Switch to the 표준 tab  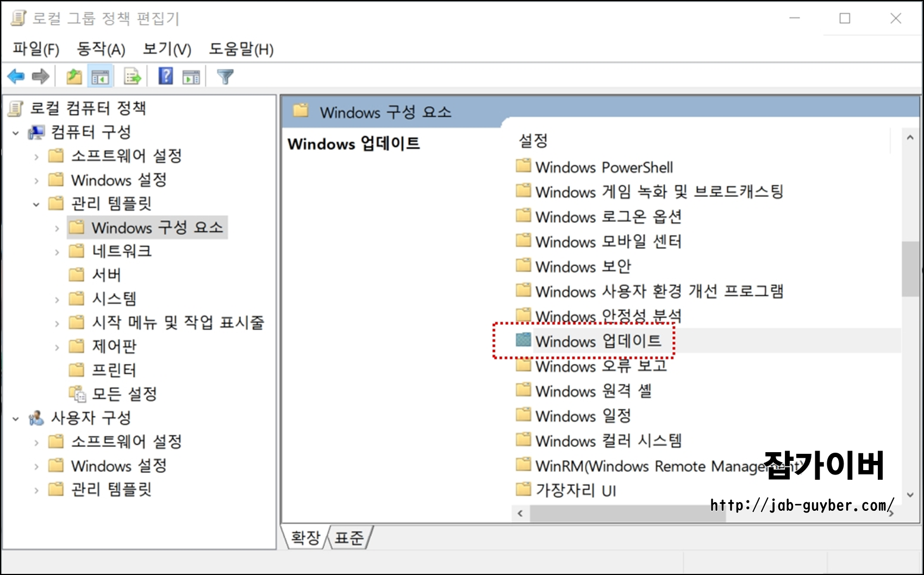(x=349, y=537)
